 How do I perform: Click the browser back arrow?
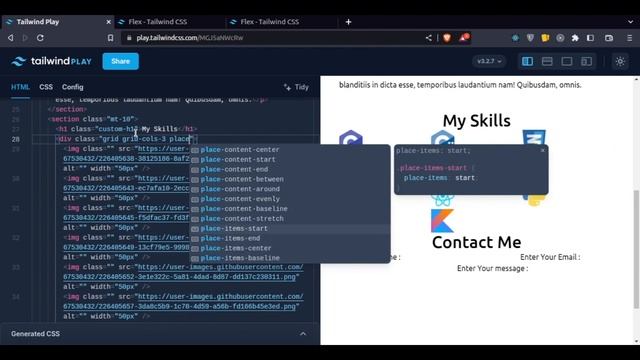(x=11, y=38)
